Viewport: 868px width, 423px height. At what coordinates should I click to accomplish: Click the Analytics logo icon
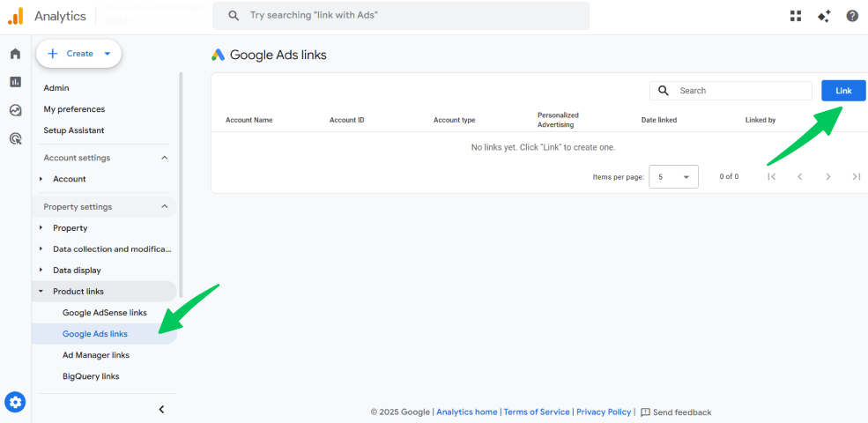pos(16,16)
